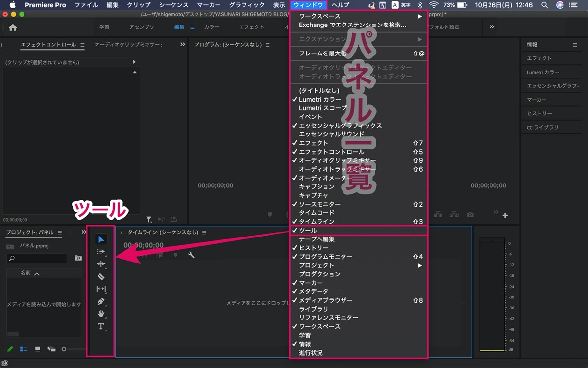Open ヘルプ menu in menu bar
The height and width of the screenshot is (368, 588).
[341, 5]
